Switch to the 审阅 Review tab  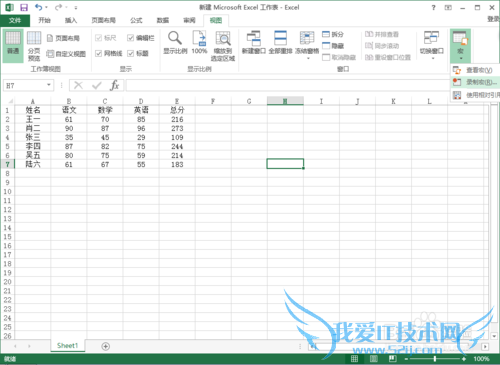pyautogui.click(x=189, y=20)
